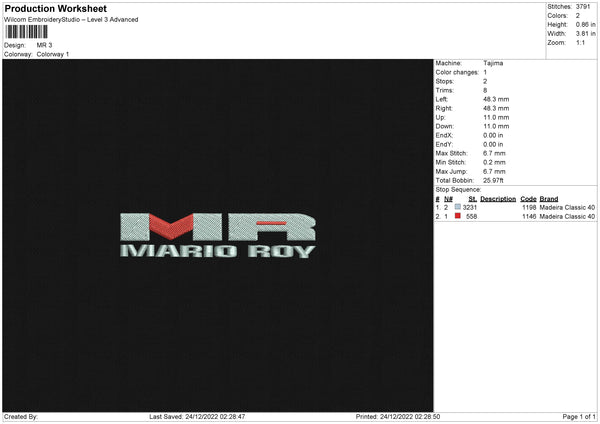Click 'Madeira Classic 40' in row 2
Viewport: 600px width, 424px height.
tap(567, 217)
